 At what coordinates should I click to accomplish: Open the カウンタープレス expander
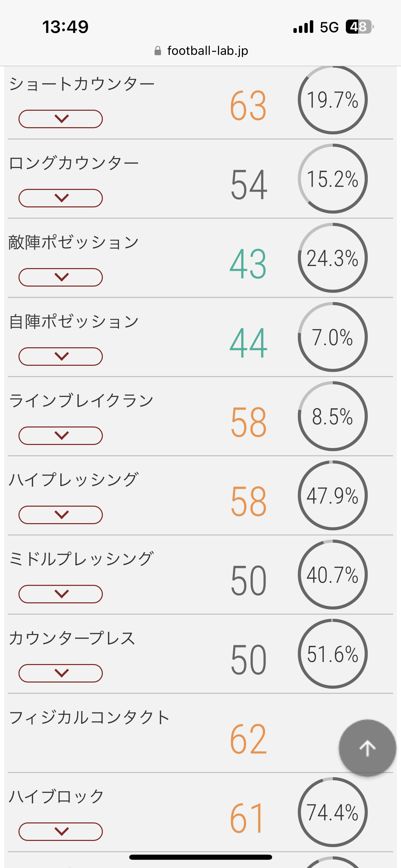pos(61,673)
